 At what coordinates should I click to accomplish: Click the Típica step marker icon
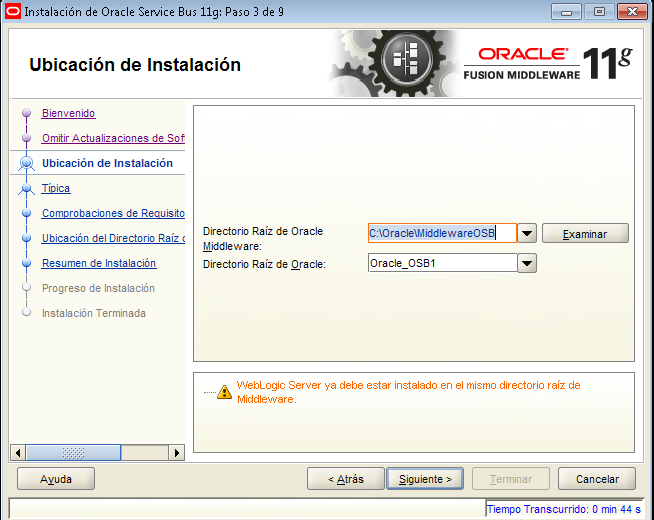27,189
